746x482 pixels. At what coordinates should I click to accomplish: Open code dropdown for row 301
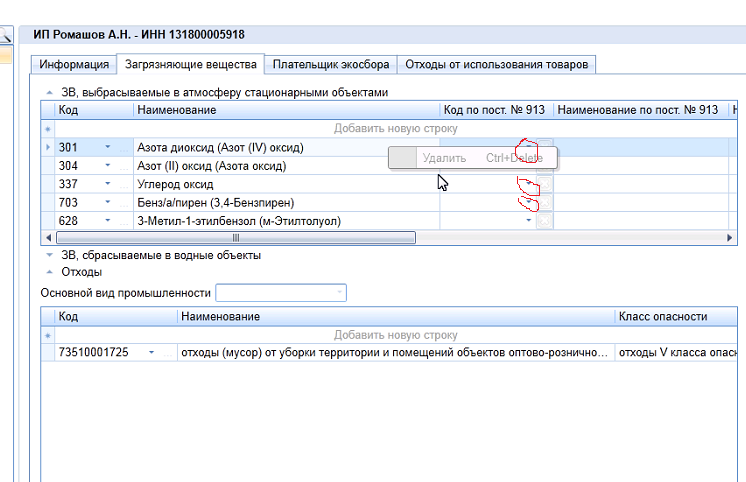(x=108, y=148)
